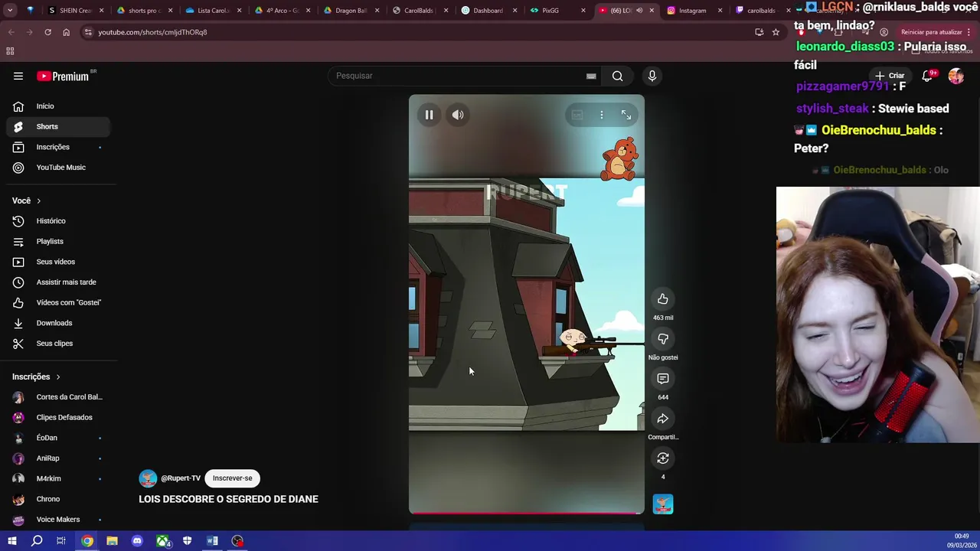The image size is (980, 551).
Task: Open M4rkim channel subscription
Action: coord(58,478)
